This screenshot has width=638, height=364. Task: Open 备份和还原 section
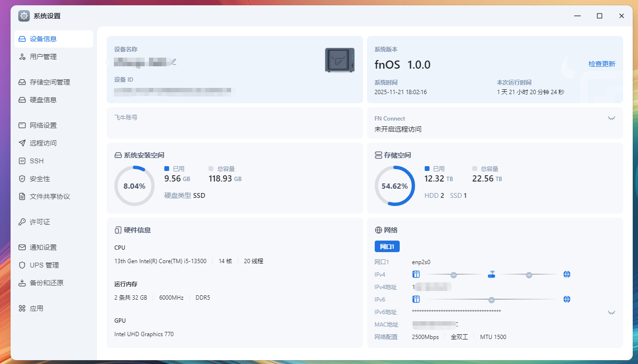(46, 283)
